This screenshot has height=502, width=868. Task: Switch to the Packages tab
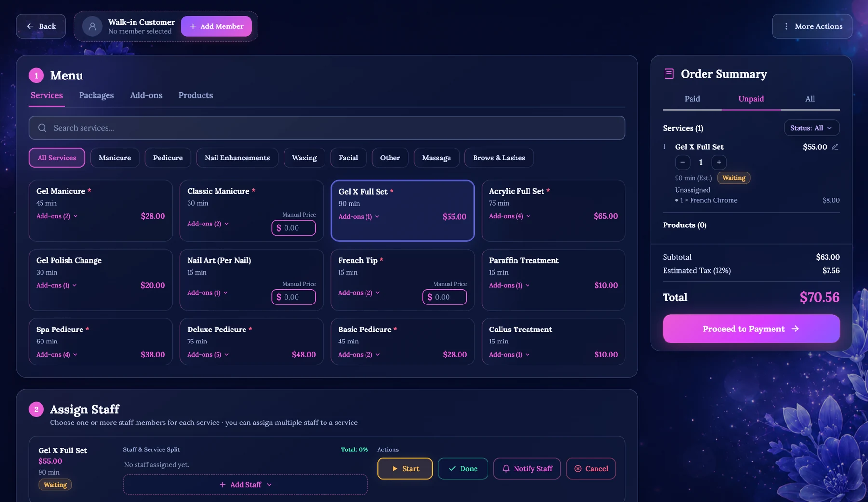[96, 95]
